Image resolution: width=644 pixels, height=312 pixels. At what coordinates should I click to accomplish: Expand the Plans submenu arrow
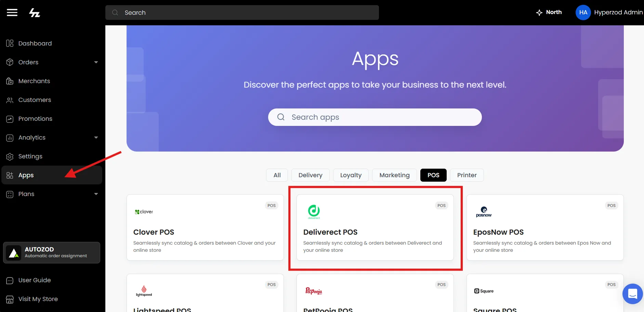click(96, 194)
